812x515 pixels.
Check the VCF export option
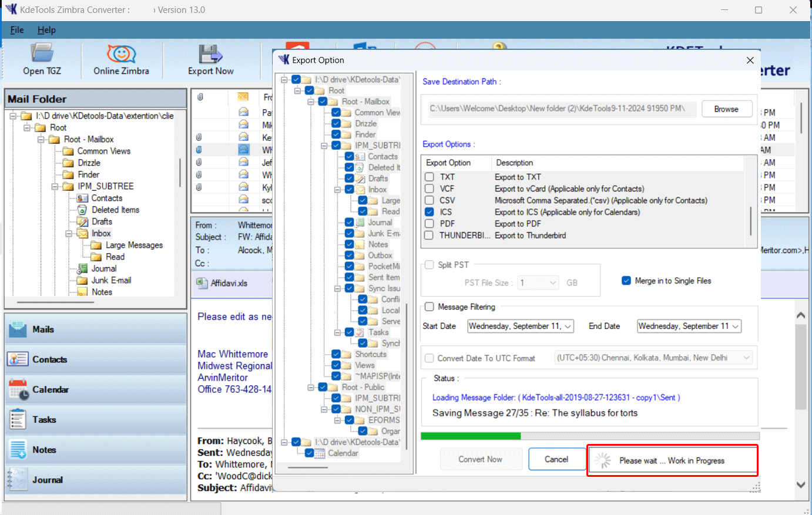click(x=430, y=189)
